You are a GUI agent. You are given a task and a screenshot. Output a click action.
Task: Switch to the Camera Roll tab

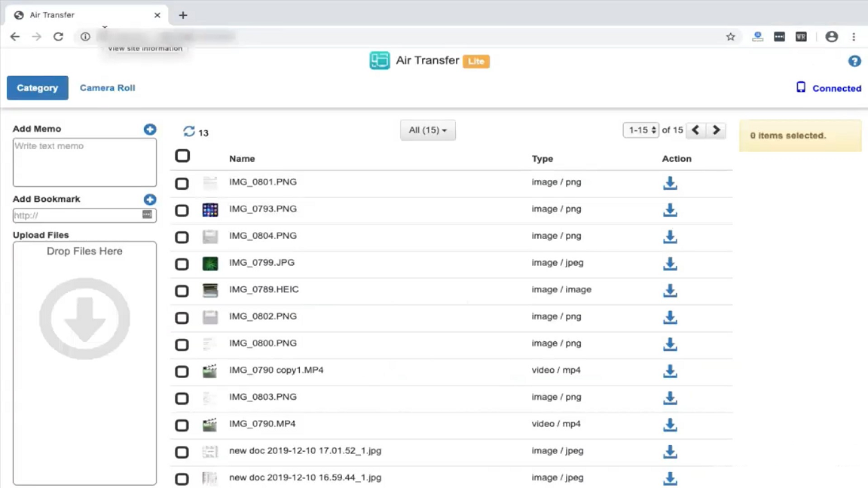pyautogui.click(x=107, y=87)
